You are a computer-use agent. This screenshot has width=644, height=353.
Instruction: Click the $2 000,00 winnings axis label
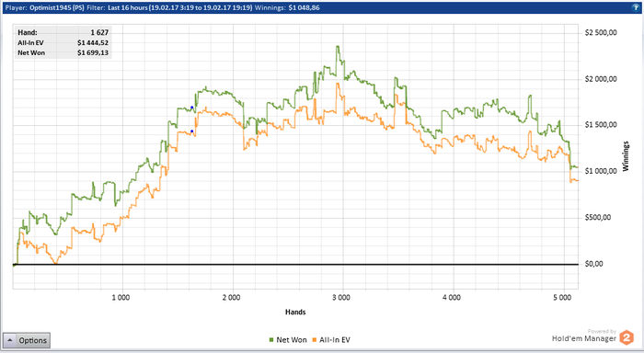(x=601, y=79)
